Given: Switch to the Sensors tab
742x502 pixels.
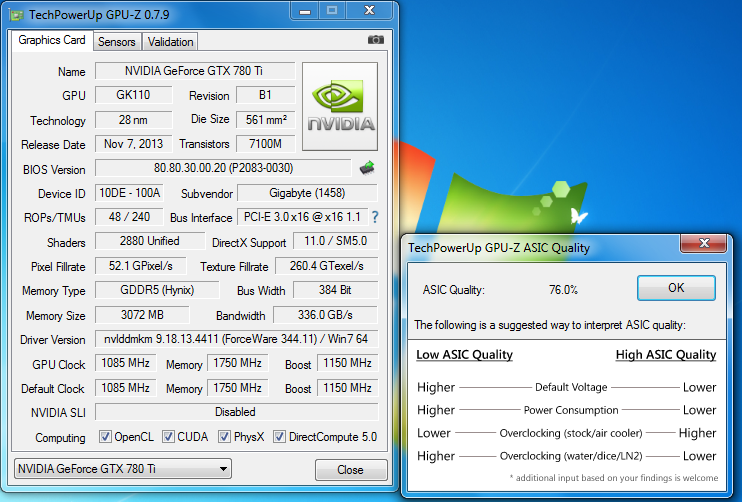Looking at the screenshot, I should point(116,42).
